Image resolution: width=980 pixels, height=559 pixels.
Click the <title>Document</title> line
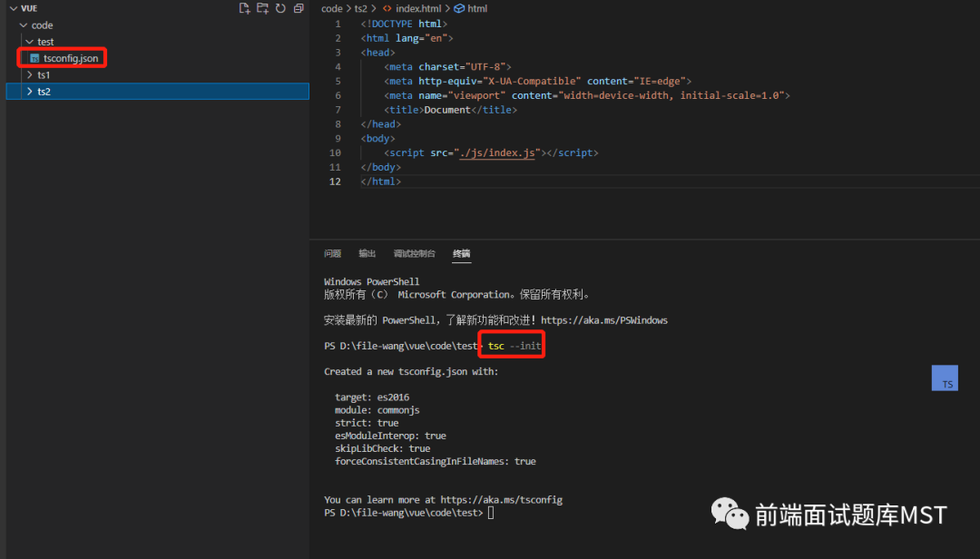pos(451,110)
